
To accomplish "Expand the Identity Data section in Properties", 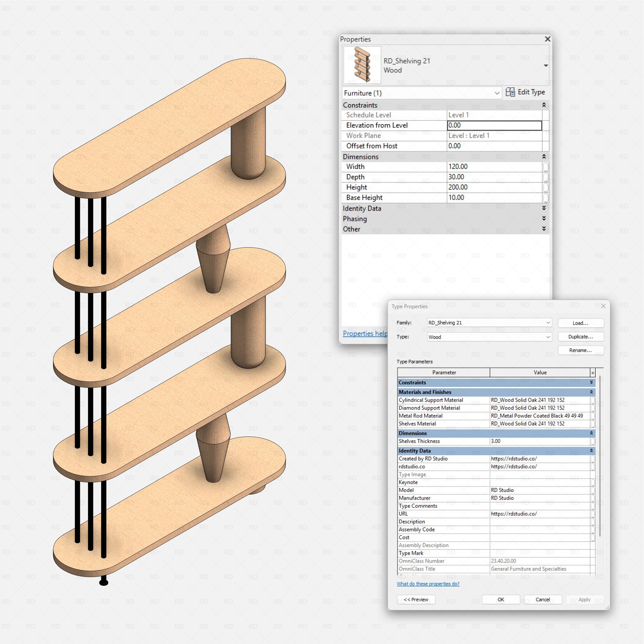I will point(544,208).
